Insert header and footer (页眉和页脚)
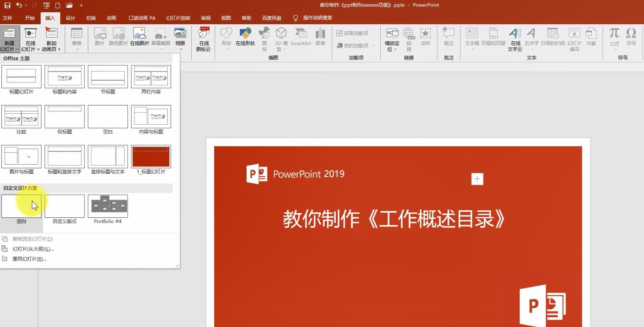 [x=493, y=36]
